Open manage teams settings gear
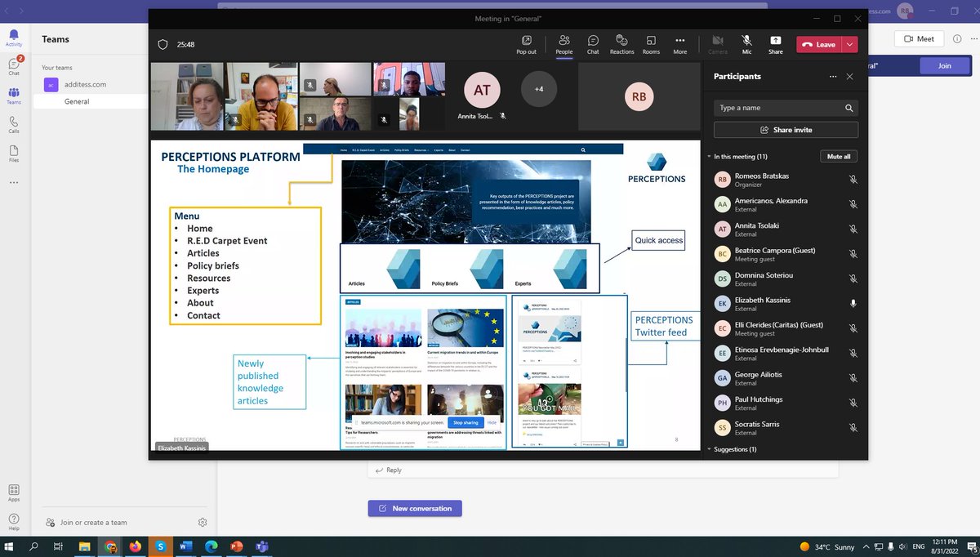Image resolution: width=980 pixels, height=557 pixels. [x=203, y=523]
